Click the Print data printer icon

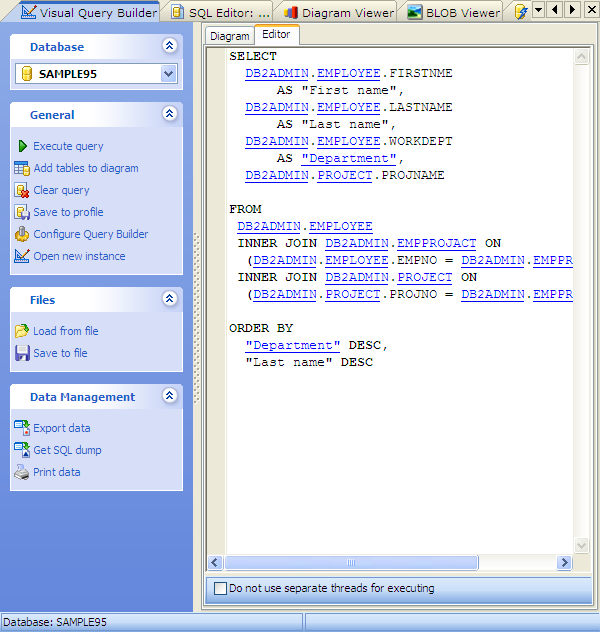coord(22,472)
